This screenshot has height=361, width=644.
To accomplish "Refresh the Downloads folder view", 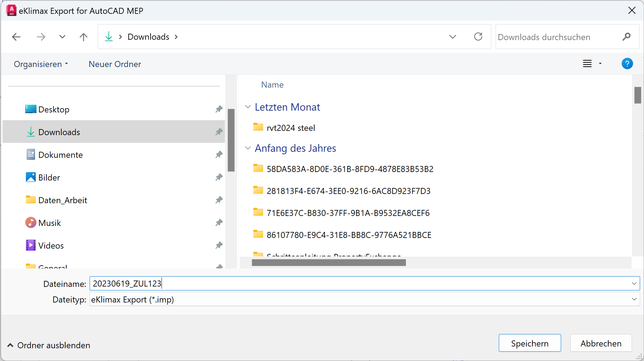I will click(x=478, y=37).
